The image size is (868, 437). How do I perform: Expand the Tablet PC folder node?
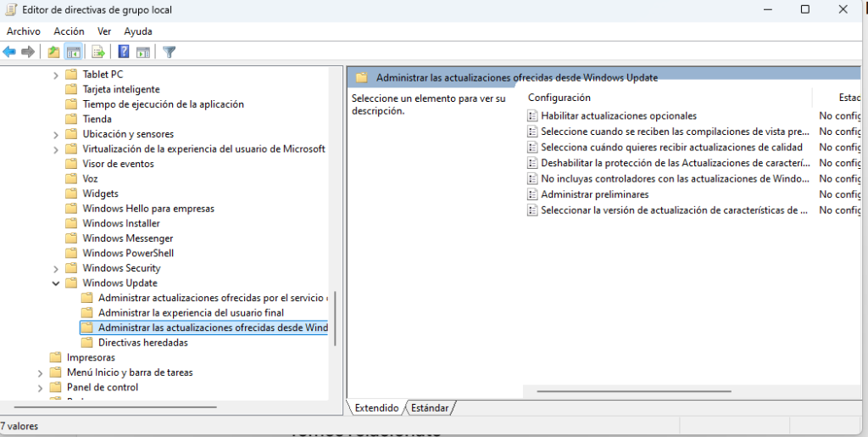[x=56, y=75]
